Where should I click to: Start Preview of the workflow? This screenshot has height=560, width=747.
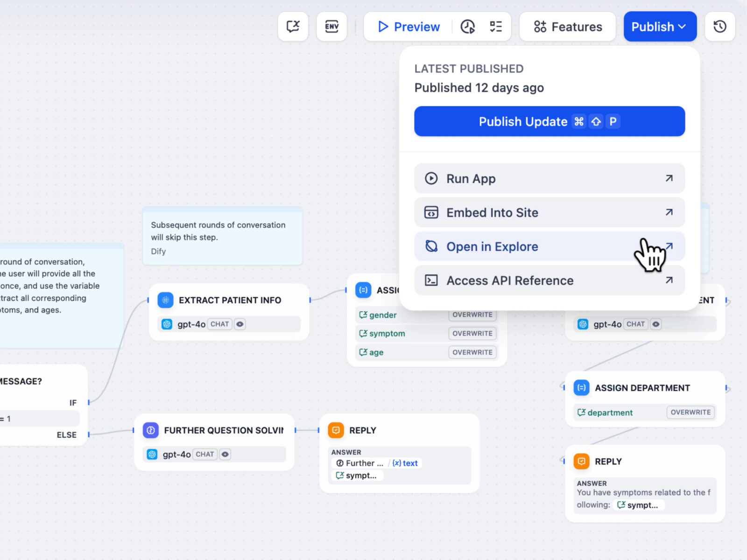[409, 27]
